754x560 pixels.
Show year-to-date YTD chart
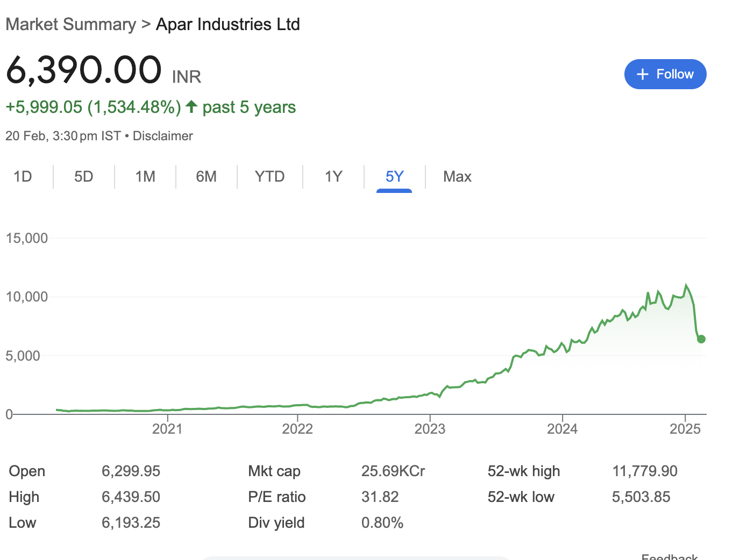[269, 177]
